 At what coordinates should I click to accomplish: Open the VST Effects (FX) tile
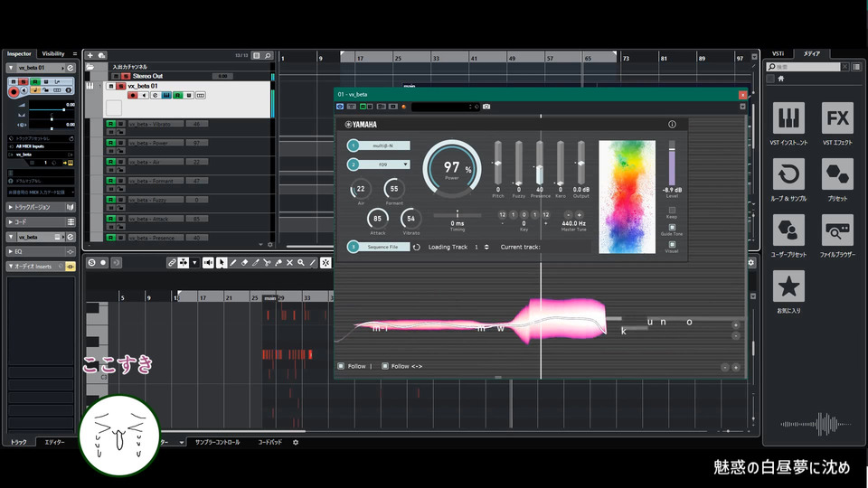tap(836, 118)
